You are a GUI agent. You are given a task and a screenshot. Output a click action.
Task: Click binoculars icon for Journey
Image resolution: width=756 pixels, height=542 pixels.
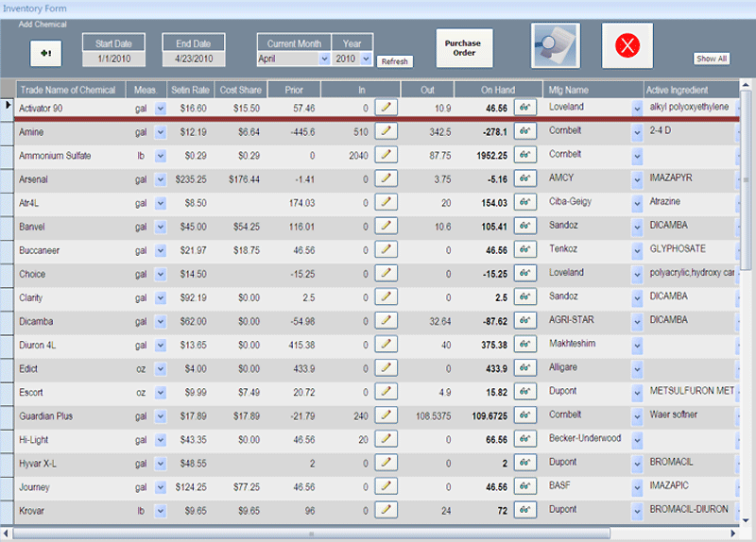point(525,486)
